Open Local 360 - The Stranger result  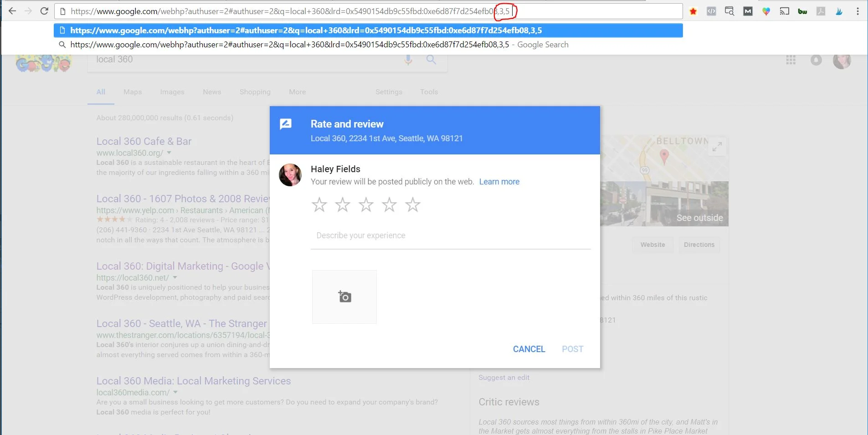pyautogui.click(x=182, y=323)
